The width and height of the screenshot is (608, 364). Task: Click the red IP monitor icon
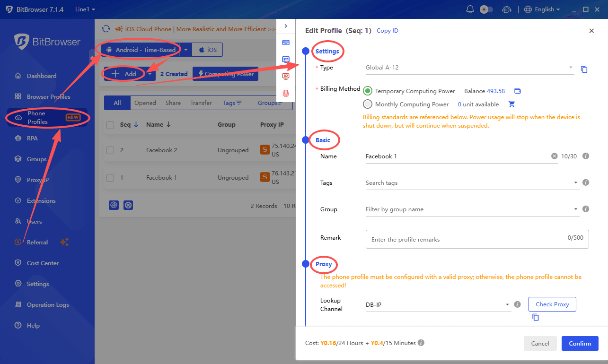286,76
